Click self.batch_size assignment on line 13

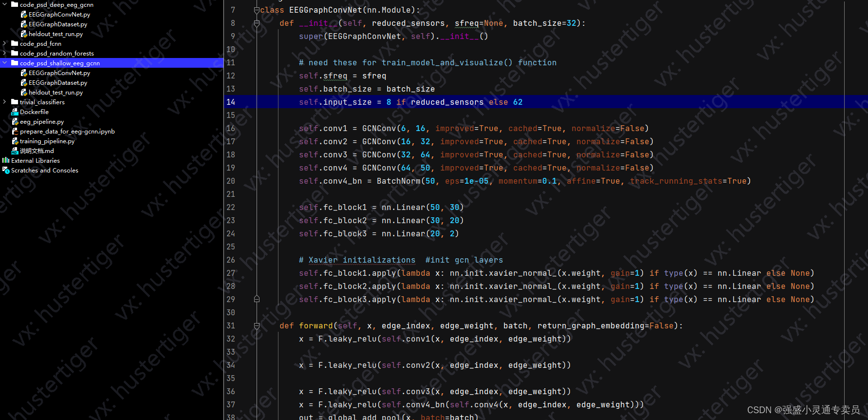[367, 89]
